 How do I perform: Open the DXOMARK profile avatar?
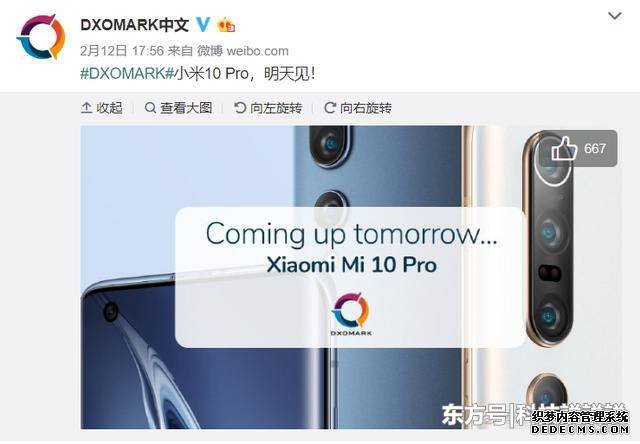(x=41, y=37)
